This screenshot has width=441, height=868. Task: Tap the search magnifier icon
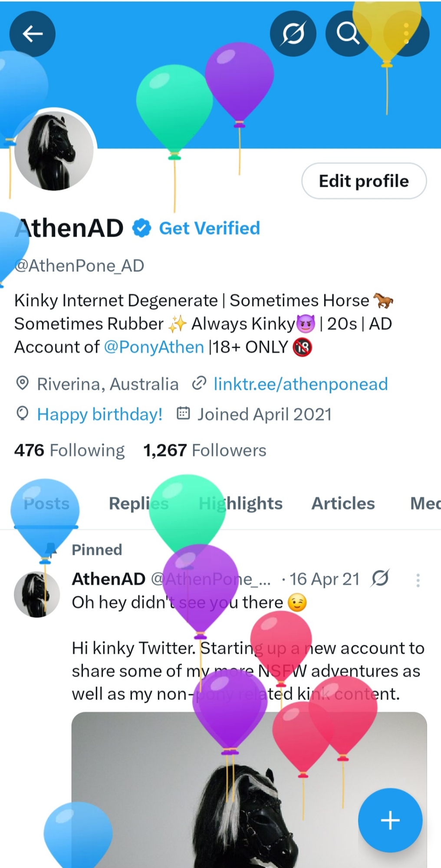point(347,33)
